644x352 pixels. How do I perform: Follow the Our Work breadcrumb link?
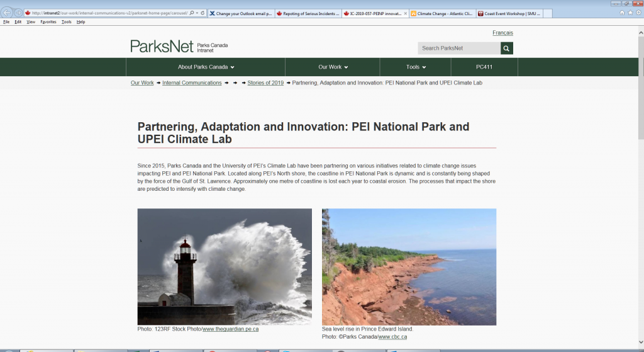coord(142,82)
